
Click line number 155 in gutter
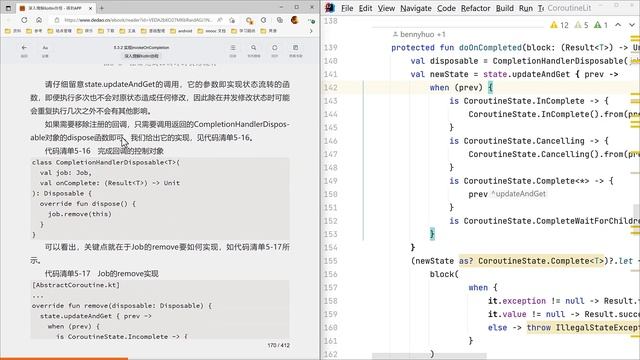tap(330, 261)
